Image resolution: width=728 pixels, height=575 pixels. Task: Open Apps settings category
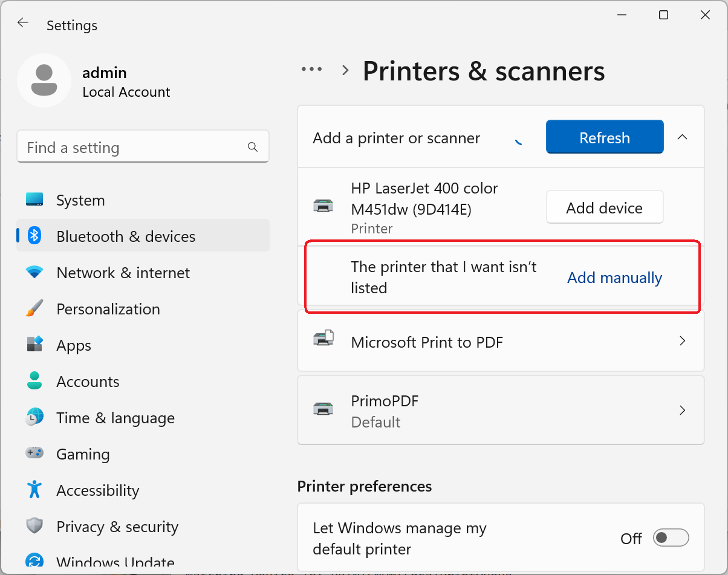[x=143, y=345]
